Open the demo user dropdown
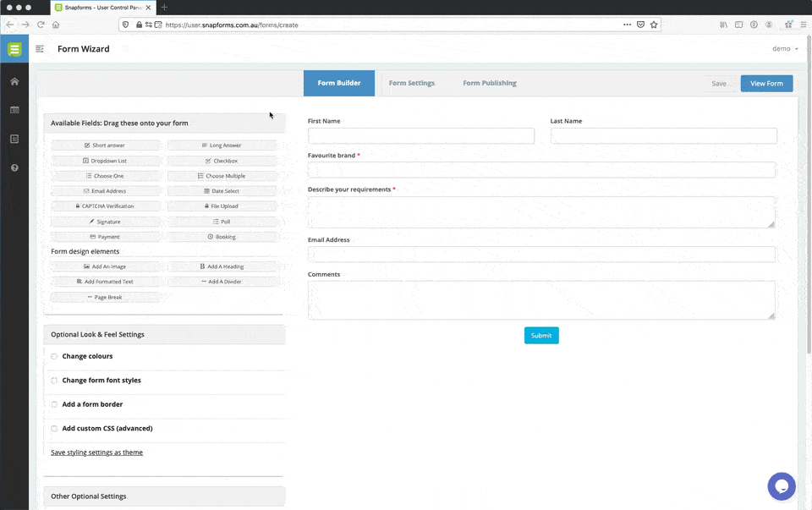This screenshot has height=510, width=812. pos(785,49)
